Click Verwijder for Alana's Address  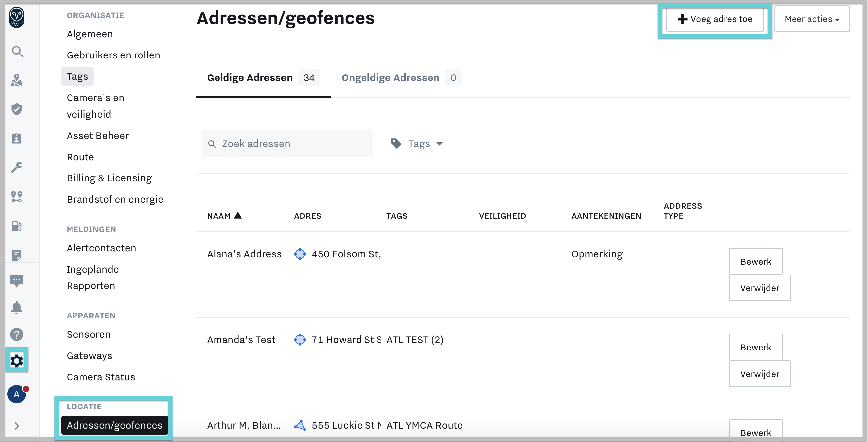[760, 288]
